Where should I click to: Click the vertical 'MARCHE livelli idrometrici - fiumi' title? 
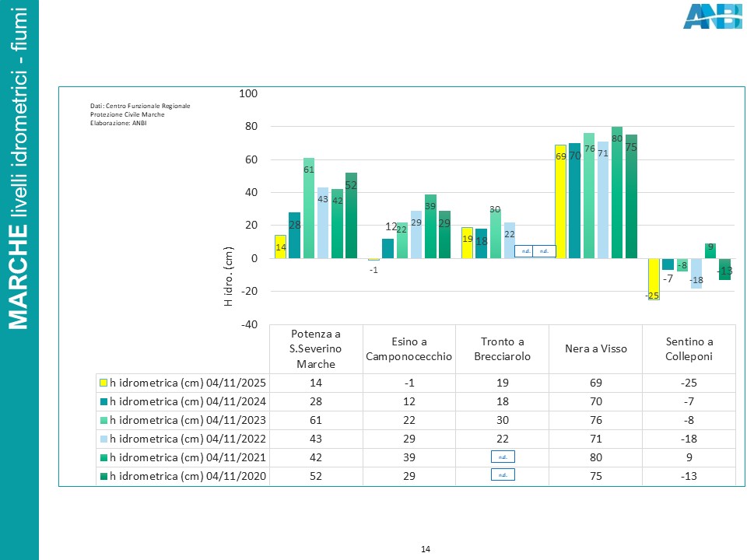tap(19, 166)
